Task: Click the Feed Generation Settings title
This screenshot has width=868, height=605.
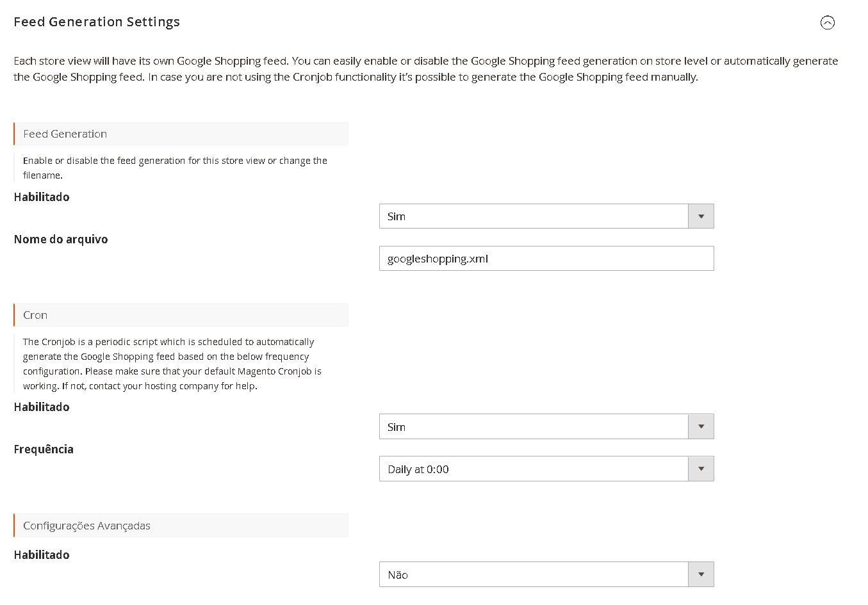Action: pos(97,22)
